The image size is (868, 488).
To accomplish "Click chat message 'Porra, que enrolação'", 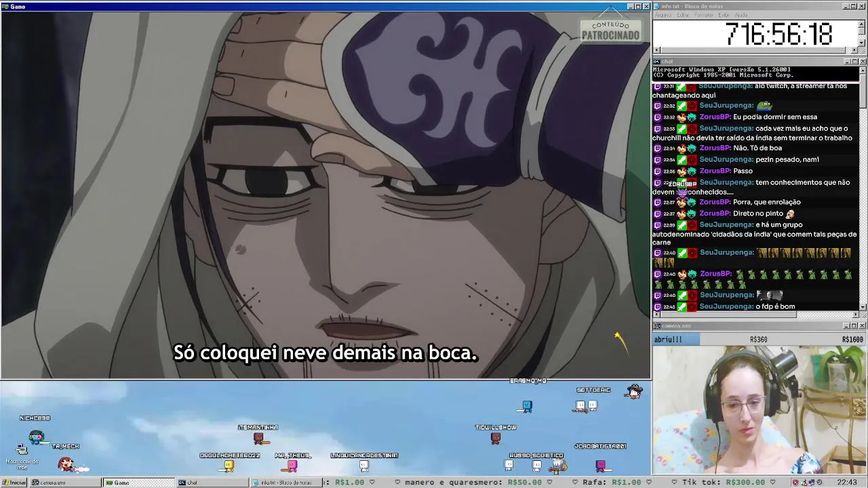I will click(x=767, y=202).
